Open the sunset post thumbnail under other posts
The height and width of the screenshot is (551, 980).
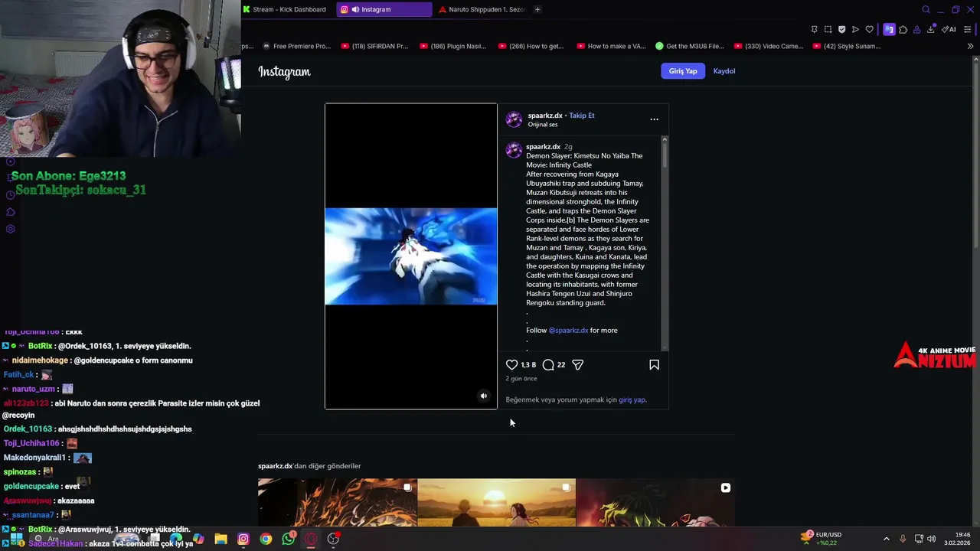click(x=496, y=503)
